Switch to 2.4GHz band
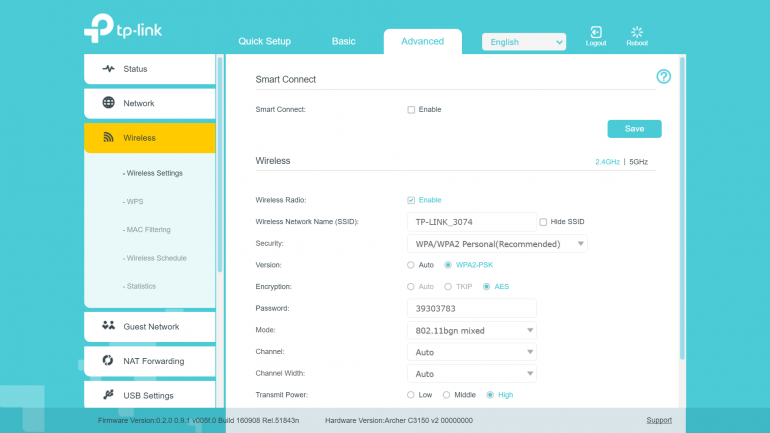This screenshot has width=770, height=433. click(607, 162)
